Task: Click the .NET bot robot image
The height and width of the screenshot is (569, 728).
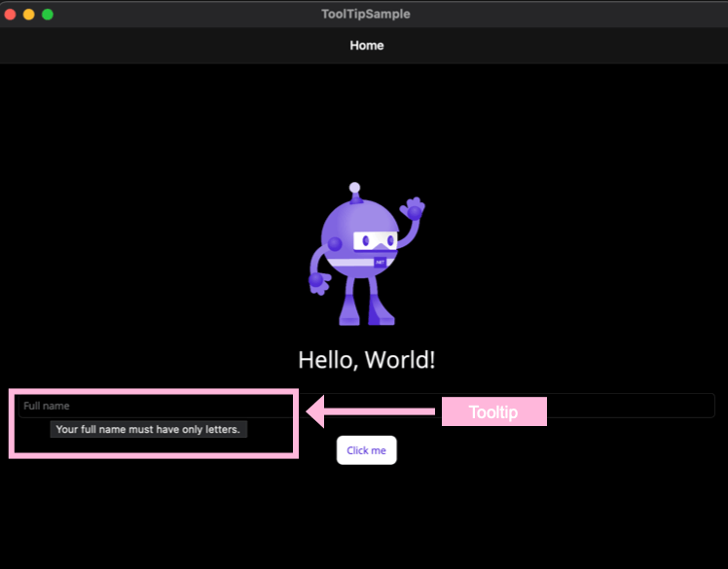Action: pos(367,254)
